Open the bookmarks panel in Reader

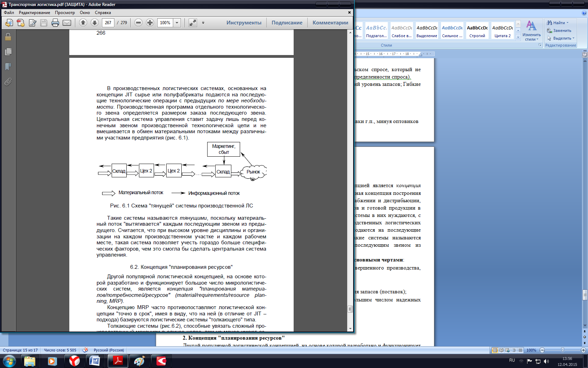[x=8, y=67]
